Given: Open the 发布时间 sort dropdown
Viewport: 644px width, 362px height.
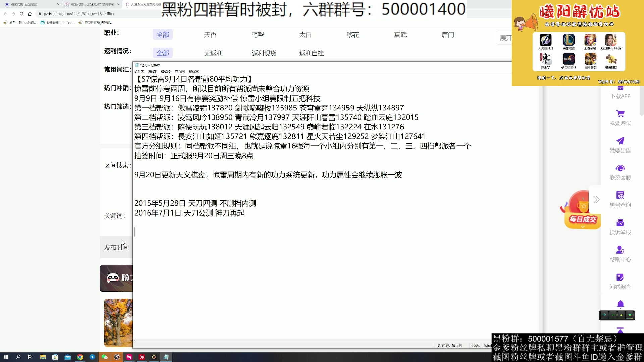Looking at the screenshot, I should [116, 247].
